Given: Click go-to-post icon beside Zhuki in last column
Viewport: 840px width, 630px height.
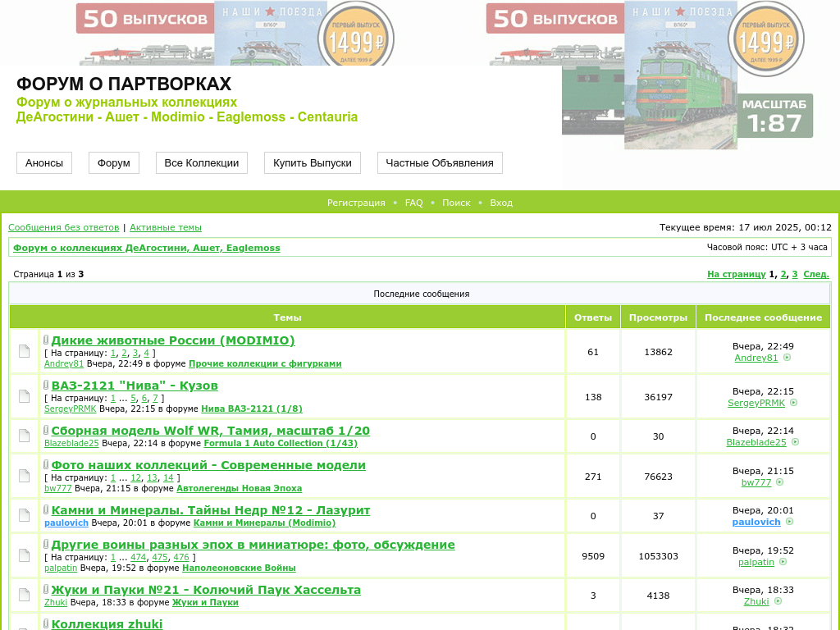Looking at the screenshot, I should tap(778, 601).
